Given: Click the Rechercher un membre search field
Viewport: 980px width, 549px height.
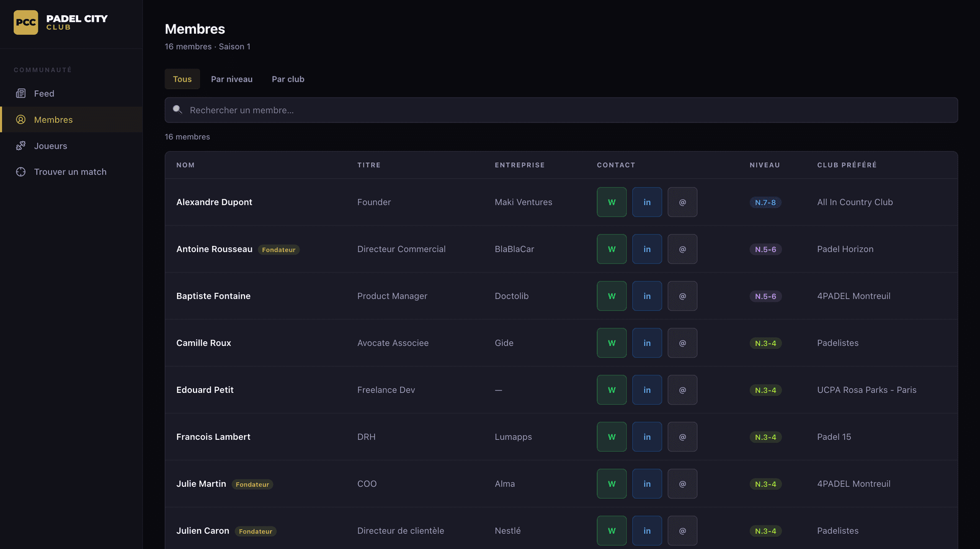Looking at the screenshot, I should click(561, 110).
